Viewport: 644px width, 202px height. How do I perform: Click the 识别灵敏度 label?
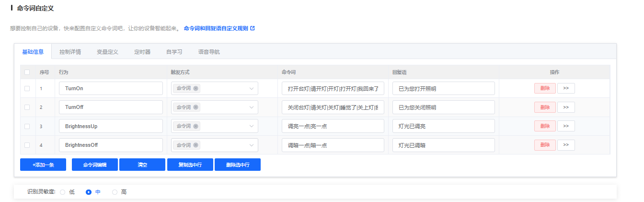tap(41, 192)
